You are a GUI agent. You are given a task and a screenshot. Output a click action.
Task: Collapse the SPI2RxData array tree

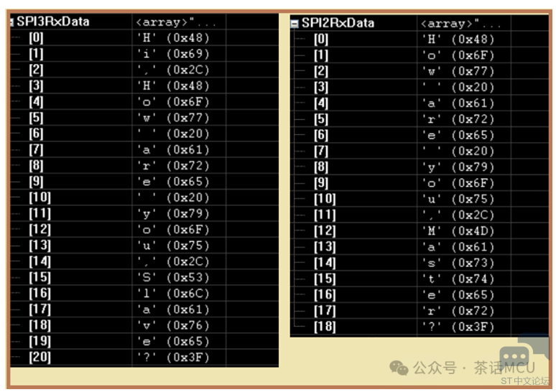295,24
